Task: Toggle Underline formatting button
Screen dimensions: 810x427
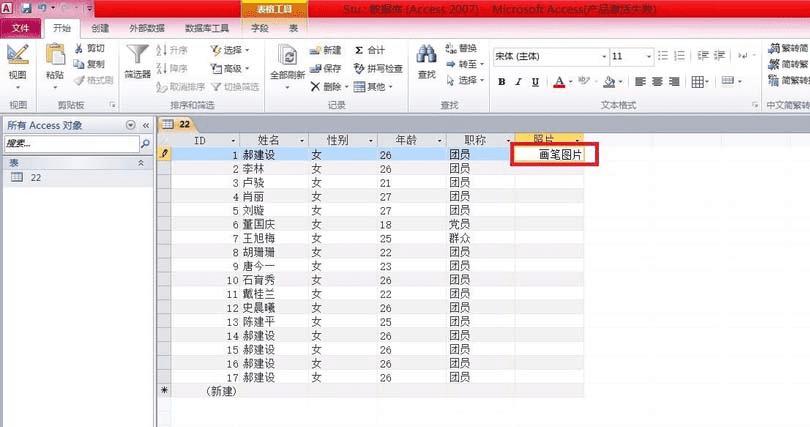Action: click(535, 82)
